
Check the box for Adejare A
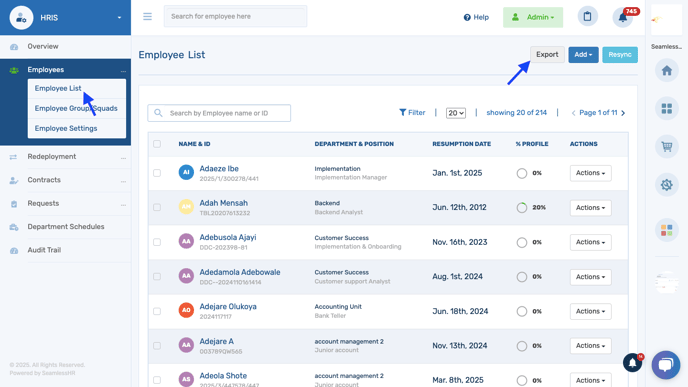coord(157,346)
